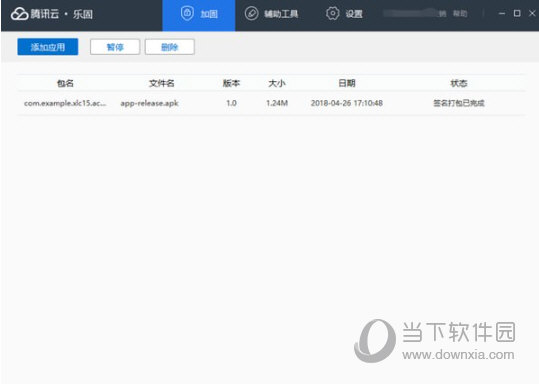Open the 加固 shield icon tab
539x384 pixels.
[187, 13]
